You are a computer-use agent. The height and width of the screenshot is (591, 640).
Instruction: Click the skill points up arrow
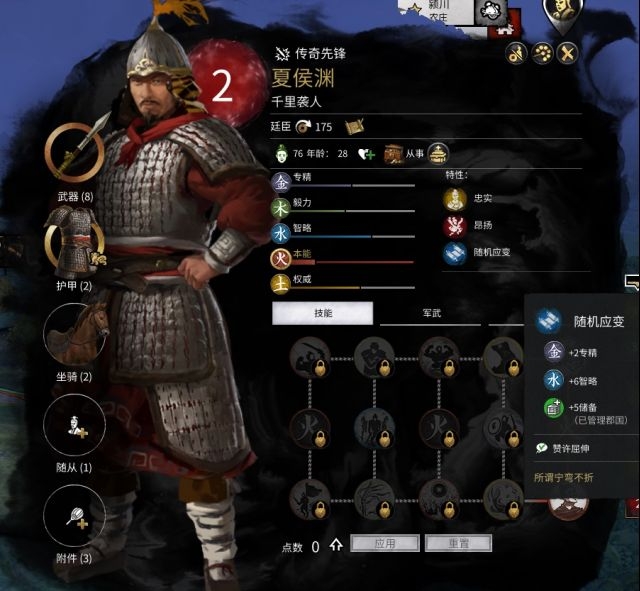click(336, 544)
